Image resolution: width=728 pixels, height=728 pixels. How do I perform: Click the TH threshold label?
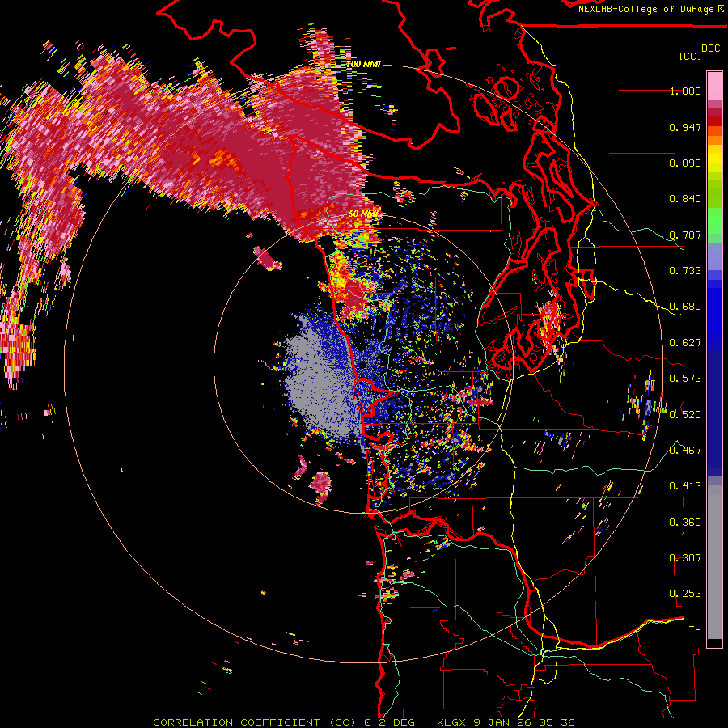[x=695, y=630]
